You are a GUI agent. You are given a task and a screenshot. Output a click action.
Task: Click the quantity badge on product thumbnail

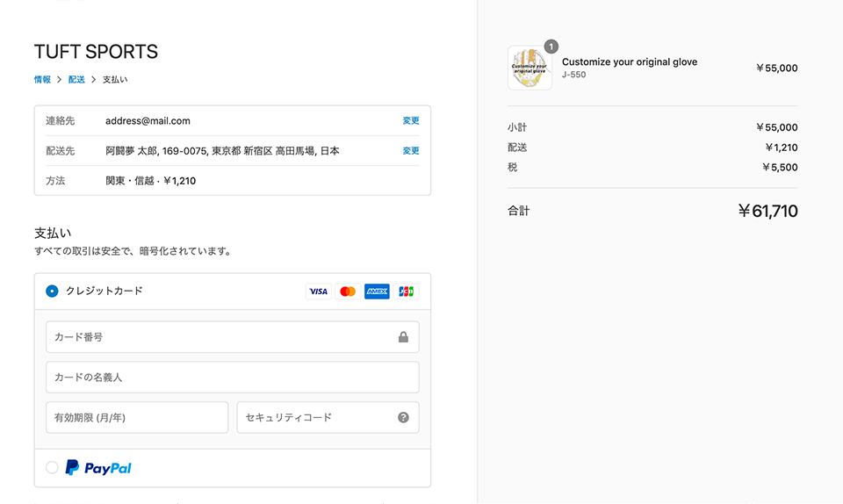(x=551, y=47)
